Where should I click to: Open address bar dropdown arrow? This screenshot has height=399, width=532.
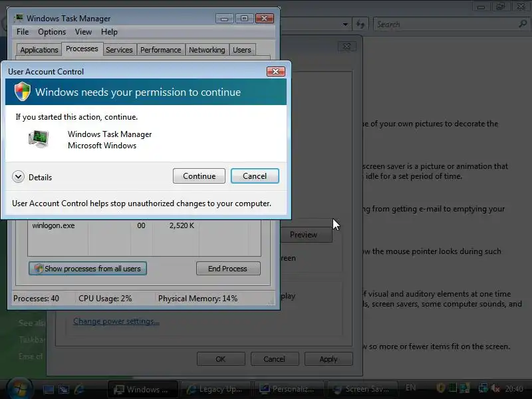345,25
